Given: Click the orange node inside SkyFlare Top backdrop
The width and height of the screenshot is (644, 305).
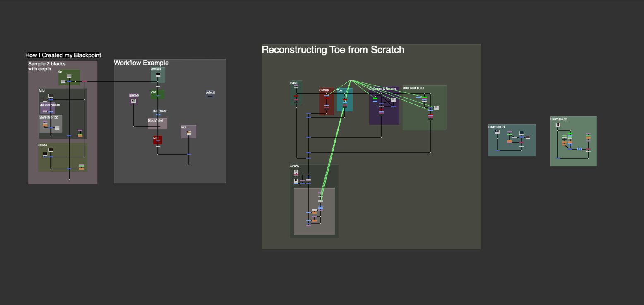Looking at the screenshot, I should [45, 125].
